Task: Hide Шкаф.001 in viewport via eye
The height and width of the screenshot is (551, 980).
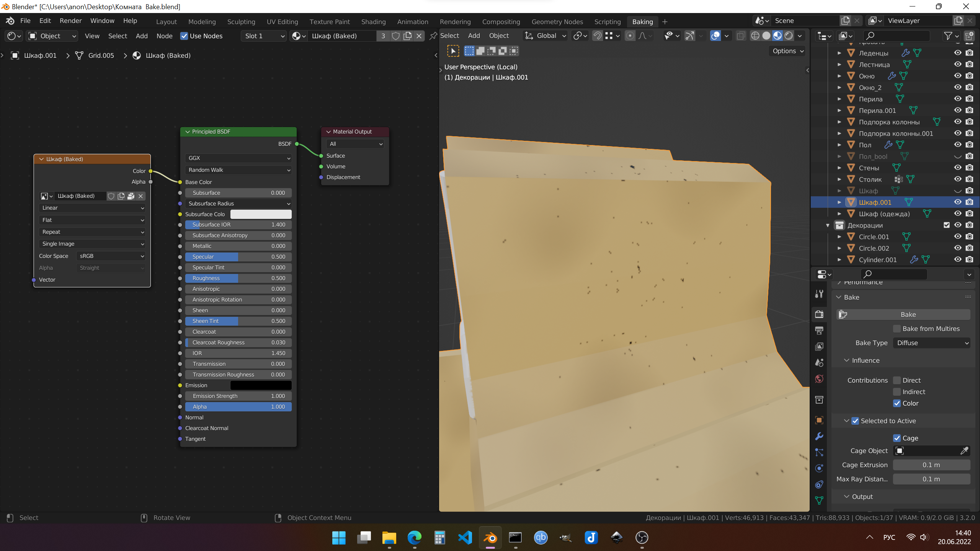Action: click(957, 202)
